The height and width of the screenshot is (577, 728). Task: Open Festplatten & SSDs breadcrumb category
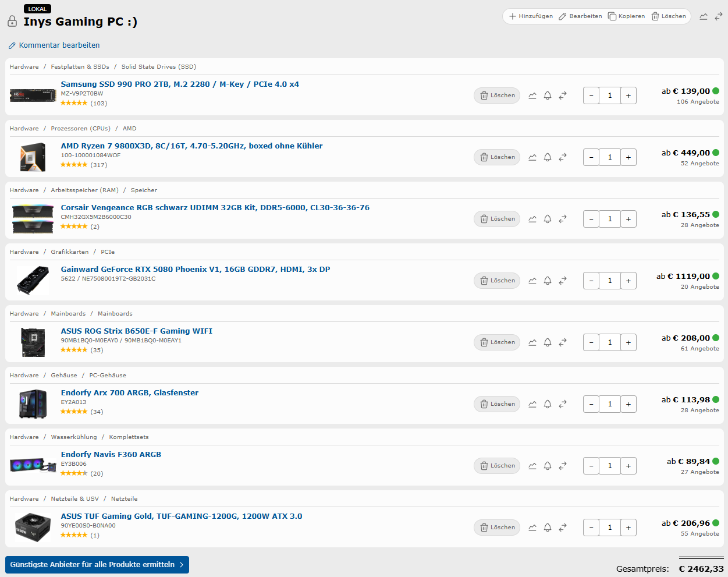[80, 67]
